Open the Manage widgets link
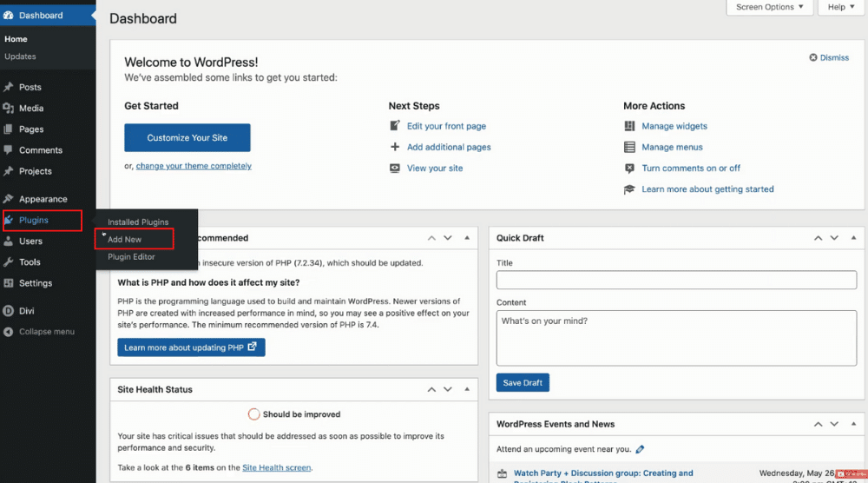Image resolution: width=868 pixels, height=483 pixels. tap(674, 126)
